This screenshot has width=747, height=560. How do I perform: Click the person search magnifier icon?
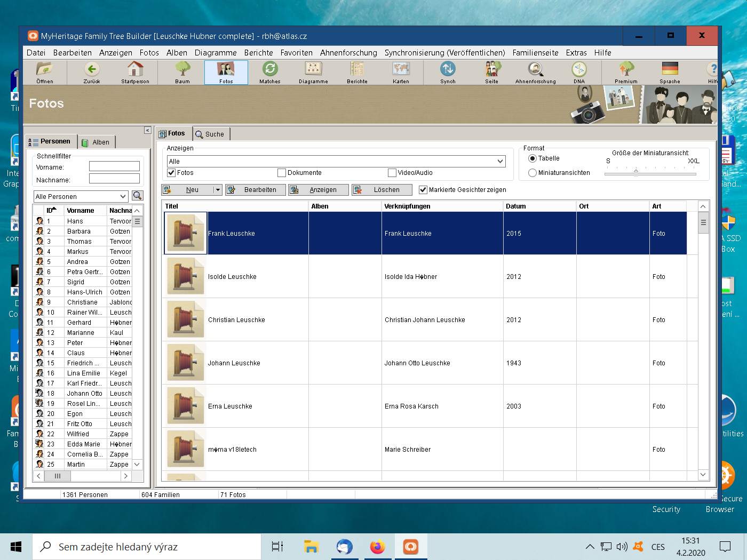click(x=138, y=196)
